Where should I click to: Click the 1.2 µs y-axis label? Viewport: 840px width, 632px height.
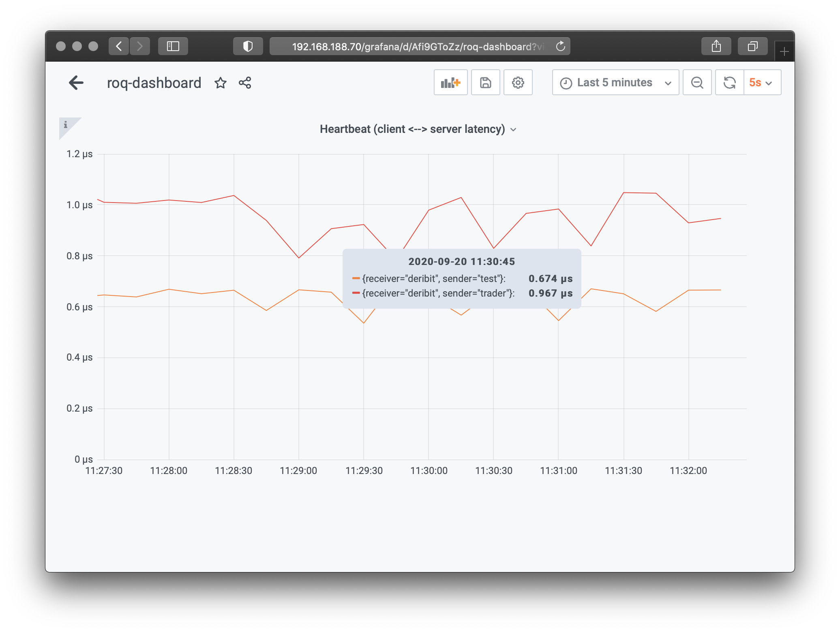pos(79,154)
